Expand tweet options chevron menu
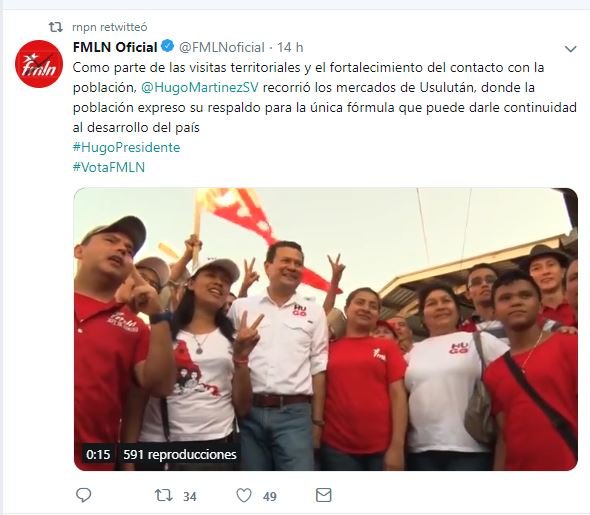590x515 pixels. [570, 49]
